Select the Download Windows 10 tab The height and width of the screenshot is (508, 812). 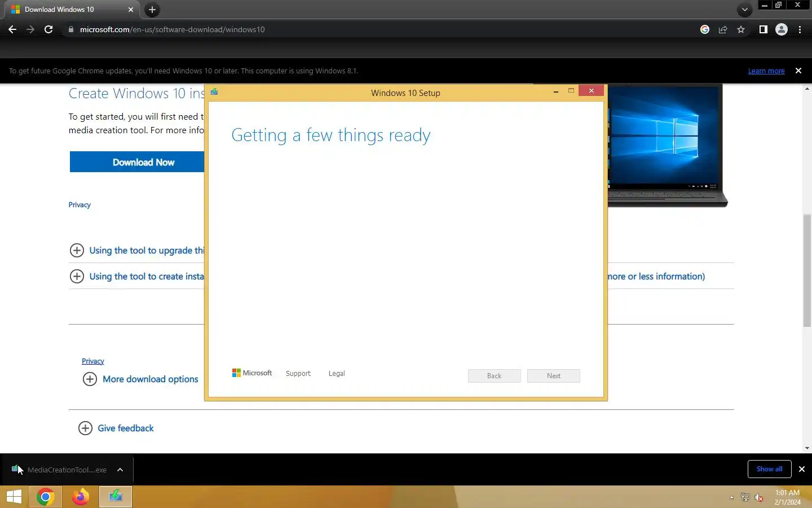[x=72, y=10]
